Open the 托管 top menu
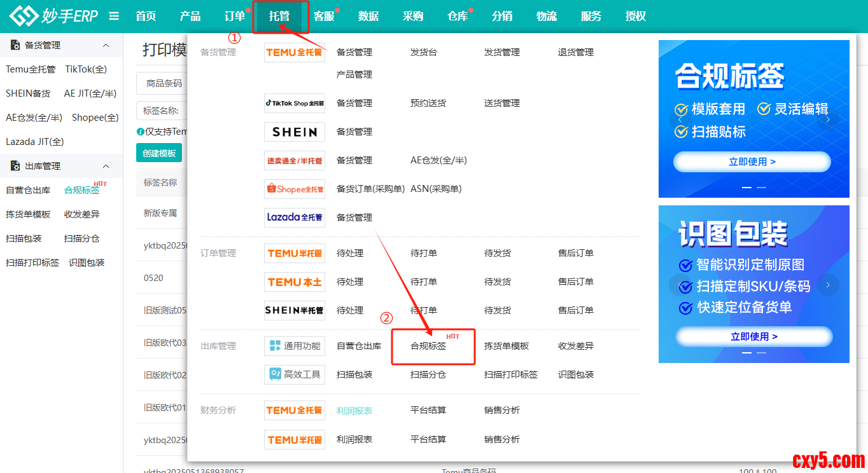The image size is (868, 473). coord(279,17)
